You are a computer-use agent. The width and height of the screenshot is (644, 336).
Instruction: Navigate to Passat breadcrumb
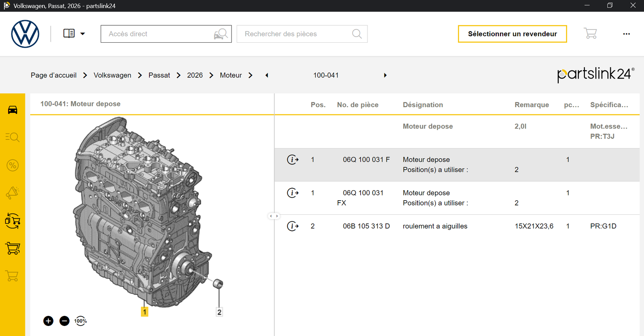coord(159,75)
